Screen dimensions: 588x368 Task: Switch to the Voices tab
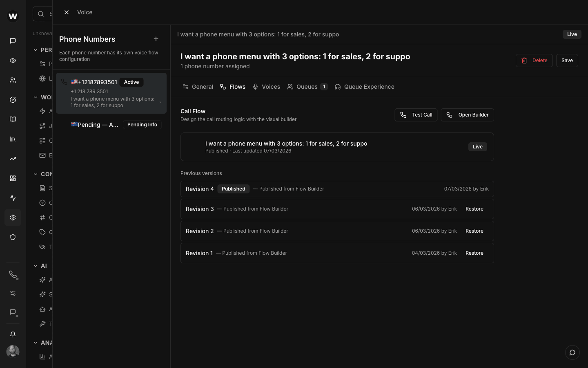tap(266, 87)
